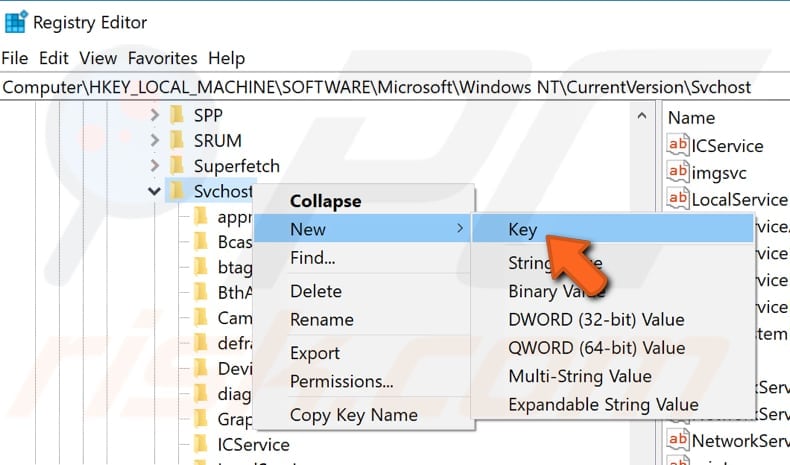Choose Collapse in the context menu

coord(325,201)
